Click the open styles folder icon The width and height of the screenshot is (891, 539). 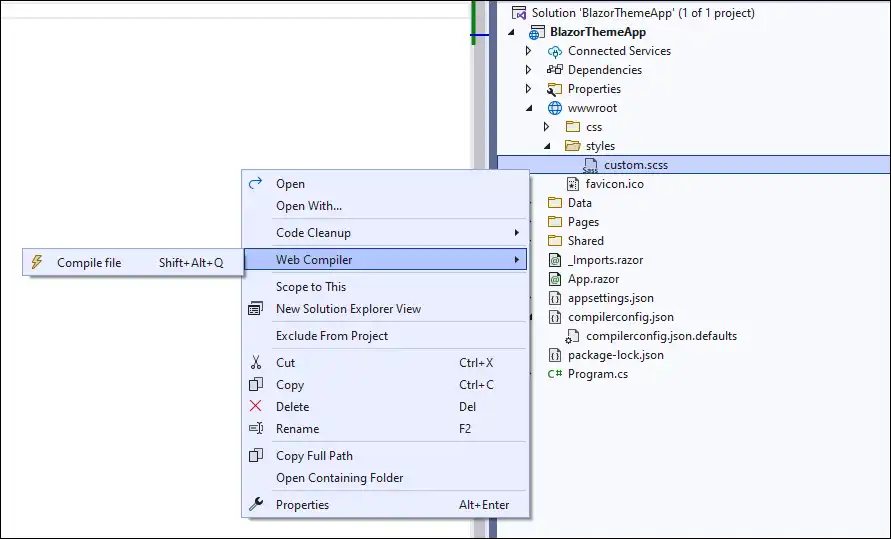573,146
